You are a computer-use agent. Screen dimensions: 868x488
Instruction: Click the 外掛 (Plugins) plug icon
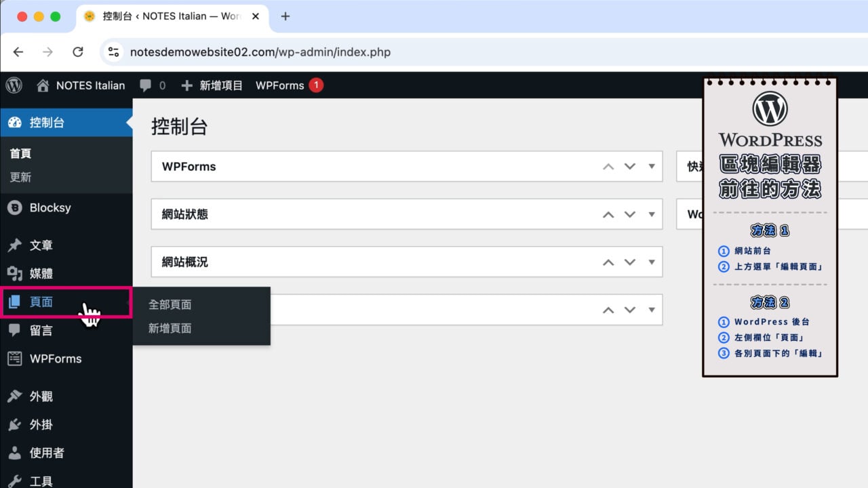[x=14, y=425]
